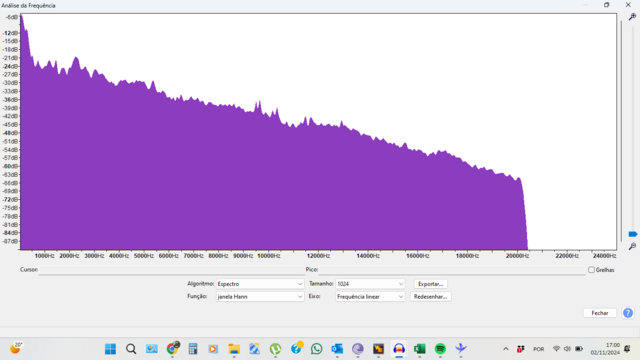Open Google Chrome from the taskbar

click(x=173, y=348)
